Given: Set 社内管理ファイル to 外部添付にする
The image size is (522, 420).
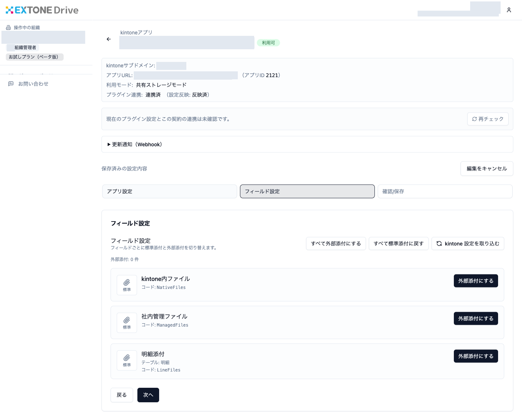Looking at the screenshot, I should (476, 319).
